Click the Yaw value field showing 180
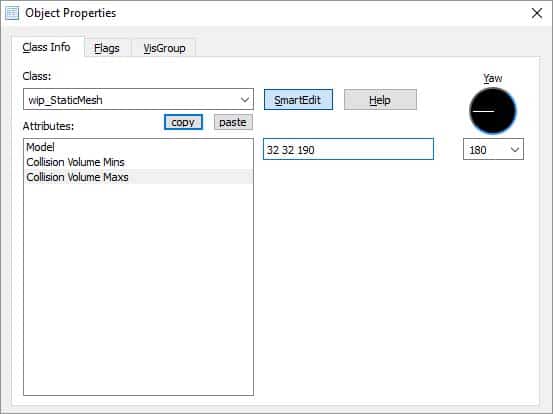Viewport: 553px width, 414px height. coord(493,149)
